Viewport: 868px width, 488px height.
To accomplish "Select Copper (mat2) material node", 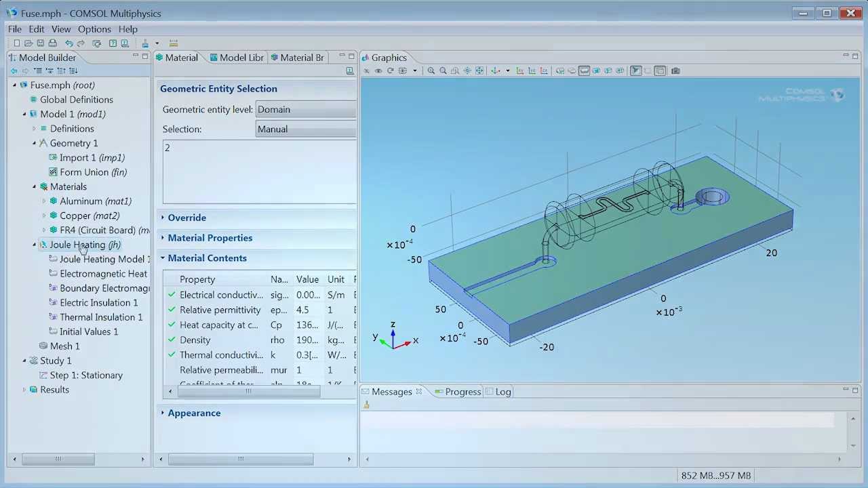I will point(85,216).
